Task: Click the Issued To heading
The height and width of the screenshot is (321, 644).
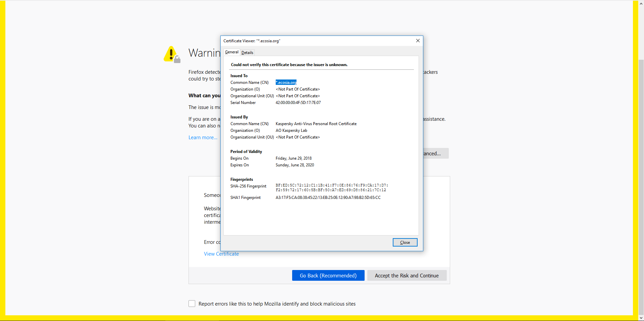Action: 239,76
